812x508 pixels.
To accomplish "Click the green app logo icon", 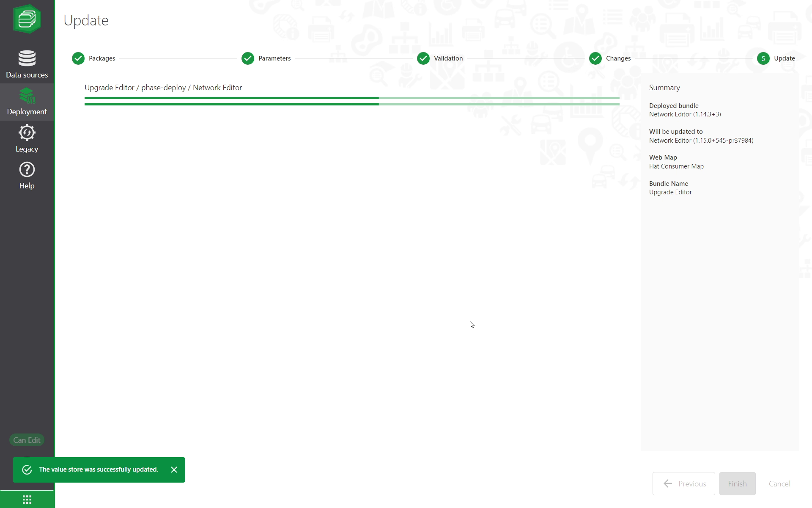I will [27, 19].
